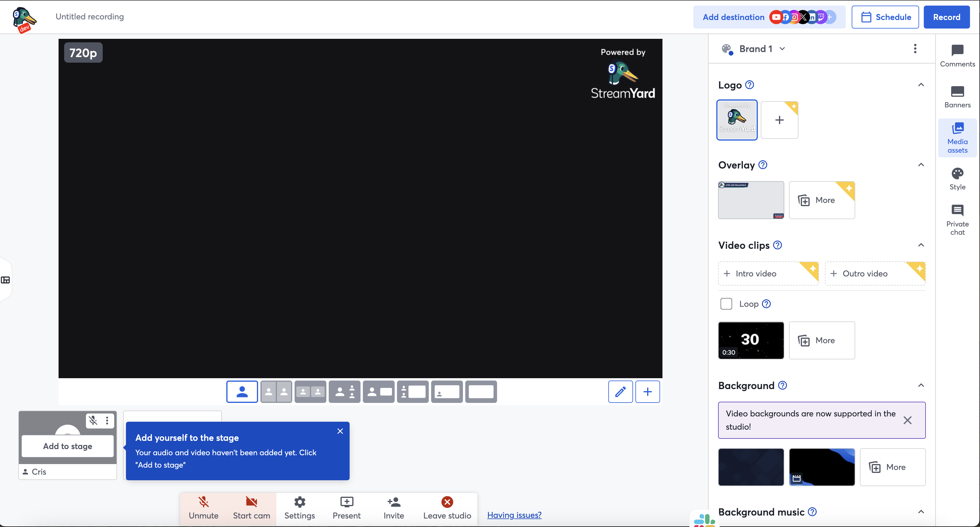Collapse the Logo section

(x=921, y=84)
